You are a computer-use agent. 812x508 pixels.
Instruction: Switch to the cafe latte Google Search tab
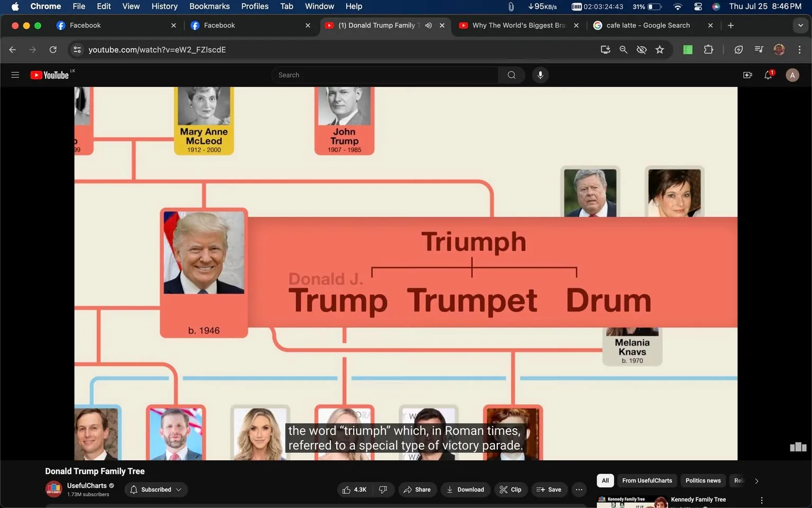648,25
